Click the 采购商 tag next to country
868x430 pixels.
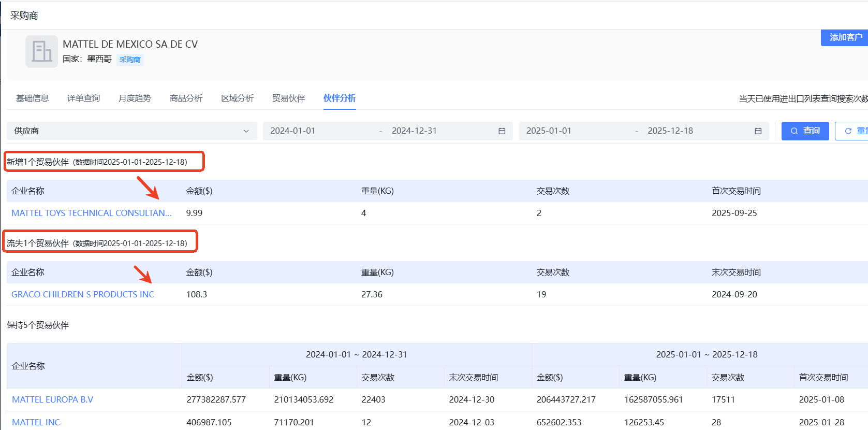pos(130,60)
